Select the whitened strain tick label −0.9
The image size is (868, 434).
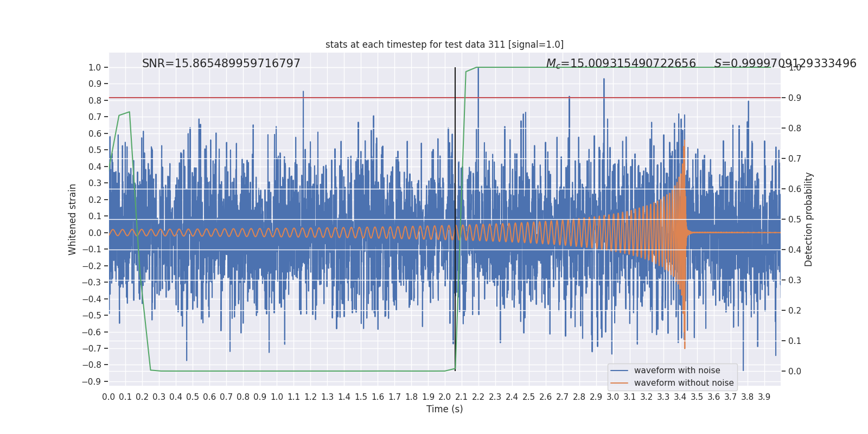[x=92, y=381]
